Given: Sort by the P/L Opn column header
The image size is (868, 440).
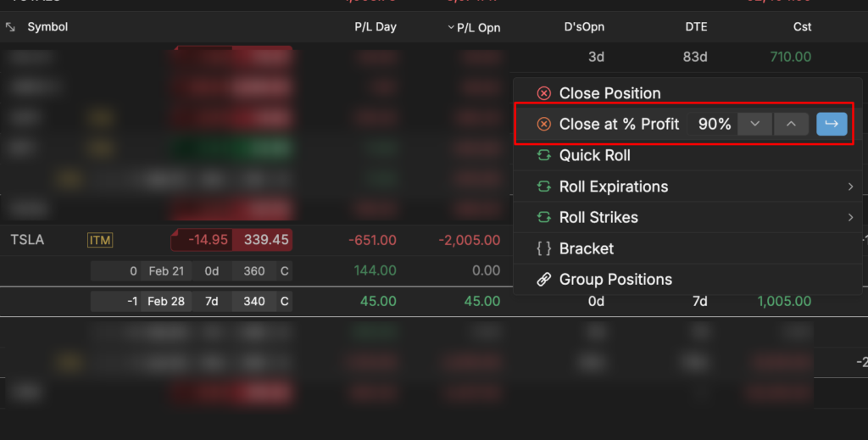Looking at the screenshot, I should click(x=478, y=28).
